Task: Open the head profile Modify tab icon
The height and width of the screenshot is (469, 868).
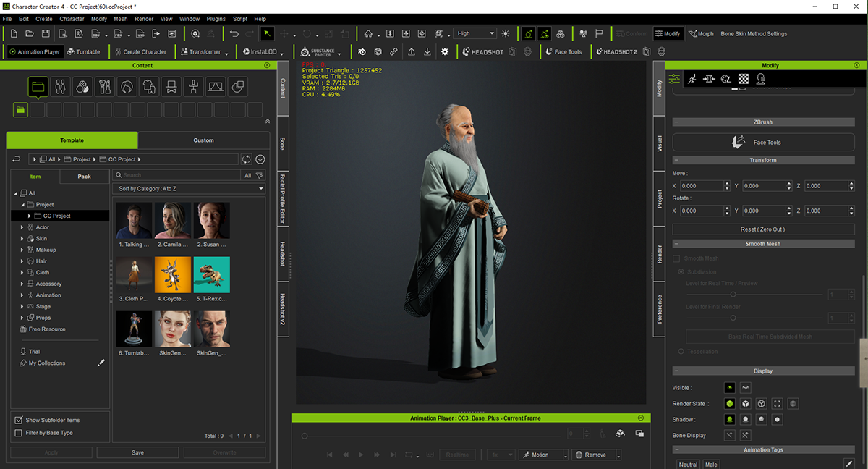Action: point(760,79)
